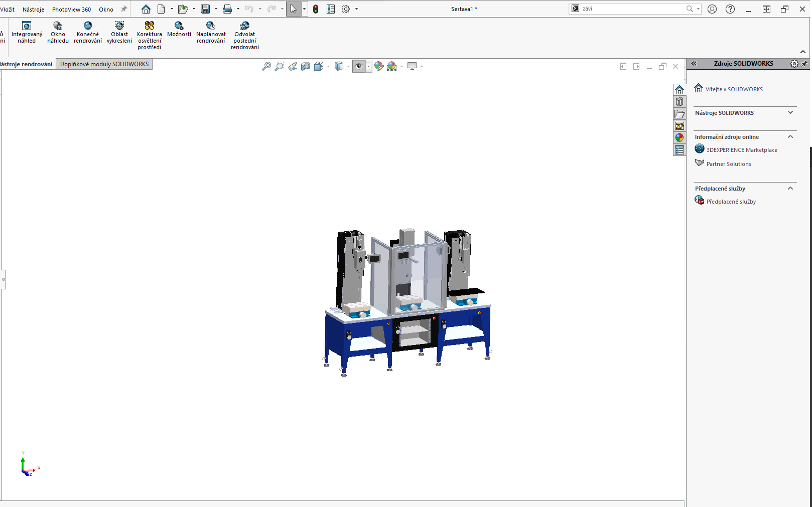Open a file with the folder icon

pos(183,9)
